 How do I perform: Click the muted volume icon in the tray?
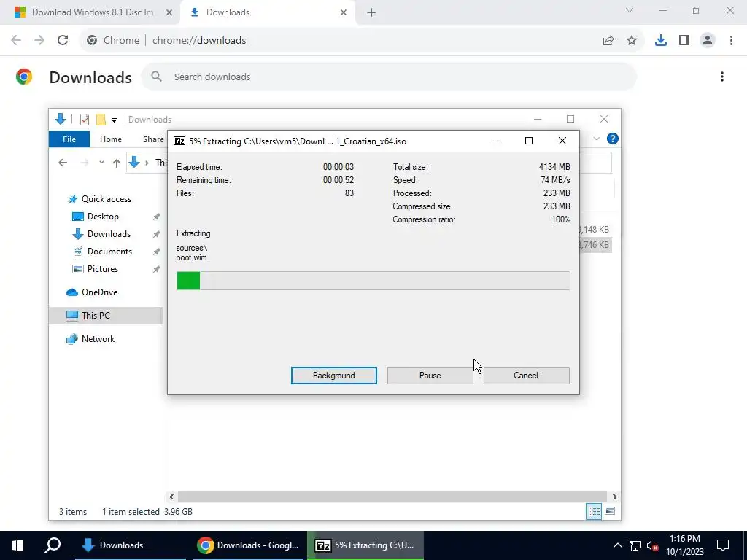tap(652, 545)
